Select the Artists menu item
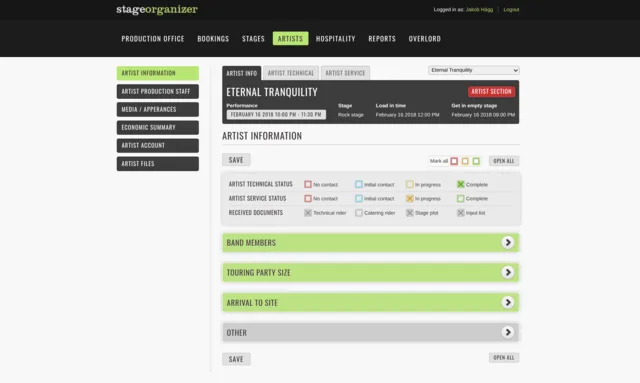The width and height of the screenshot is (640, 383). point(290,39)
